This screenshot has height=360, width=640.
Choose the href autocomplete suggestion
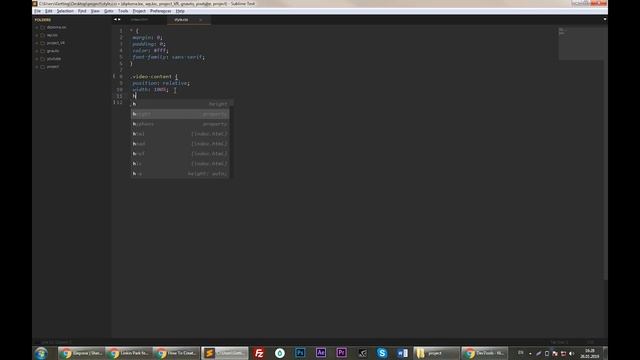180,153
